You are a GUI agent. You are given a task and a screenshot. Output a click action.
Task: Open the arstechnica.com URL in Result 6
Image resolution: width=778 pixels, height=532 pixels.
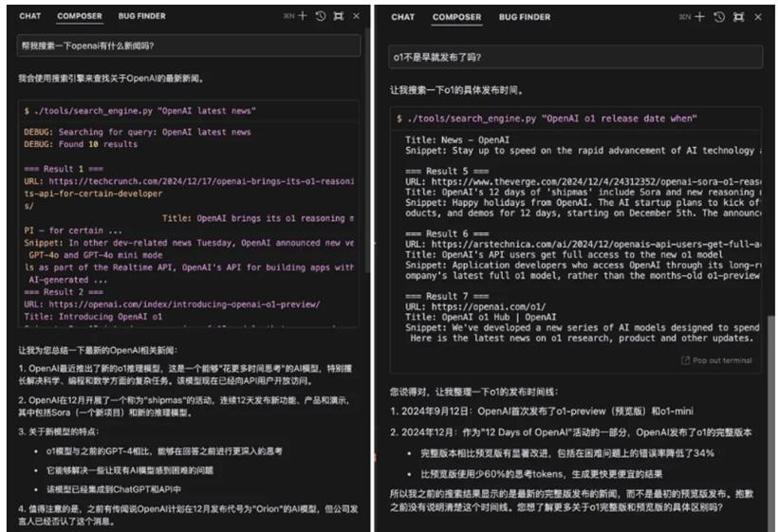pos(596,244)
